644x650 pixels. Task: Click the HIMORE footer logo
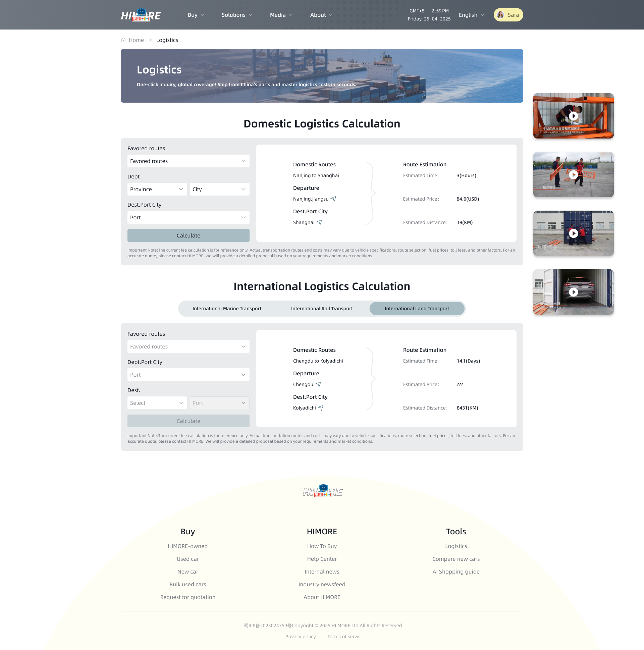pos(322,491)
